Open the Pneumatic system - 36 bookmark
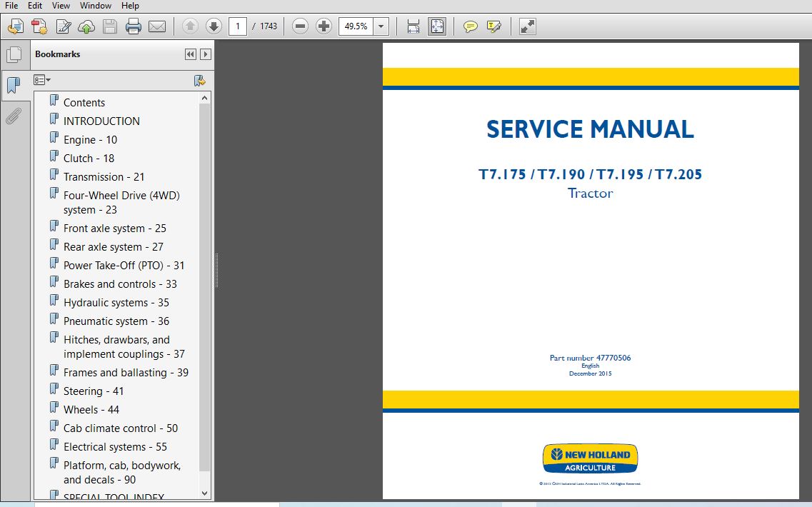The height and width of the screenshot is (507, 812). (x=116, y=321)
